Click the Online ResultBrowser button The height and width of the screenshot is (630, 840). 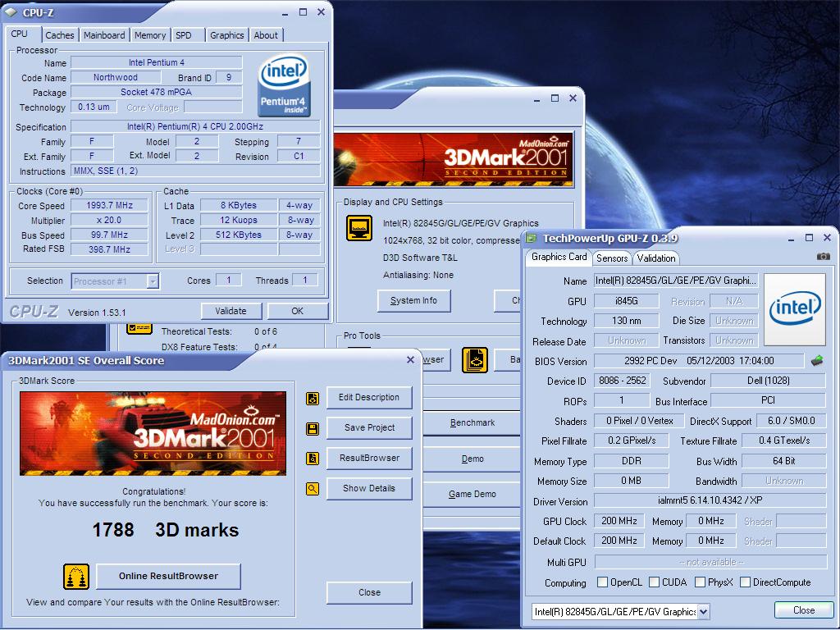(x=168, y=577)
